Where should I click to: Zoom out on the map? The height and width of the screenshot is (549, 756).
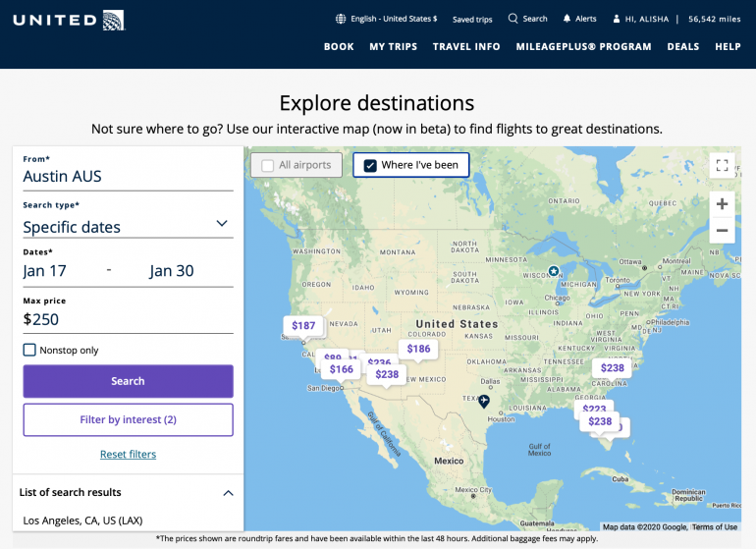[x=722, y=230]
